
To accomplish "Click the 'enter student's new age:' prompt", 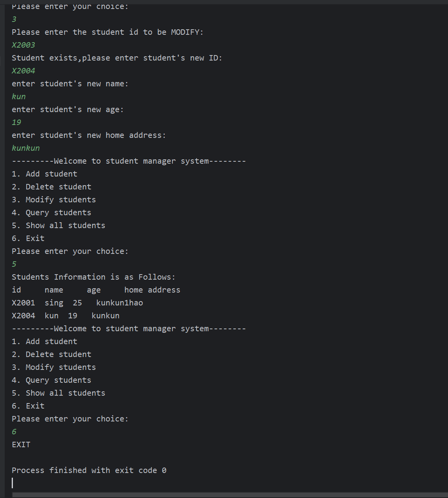I will (68, 109).
